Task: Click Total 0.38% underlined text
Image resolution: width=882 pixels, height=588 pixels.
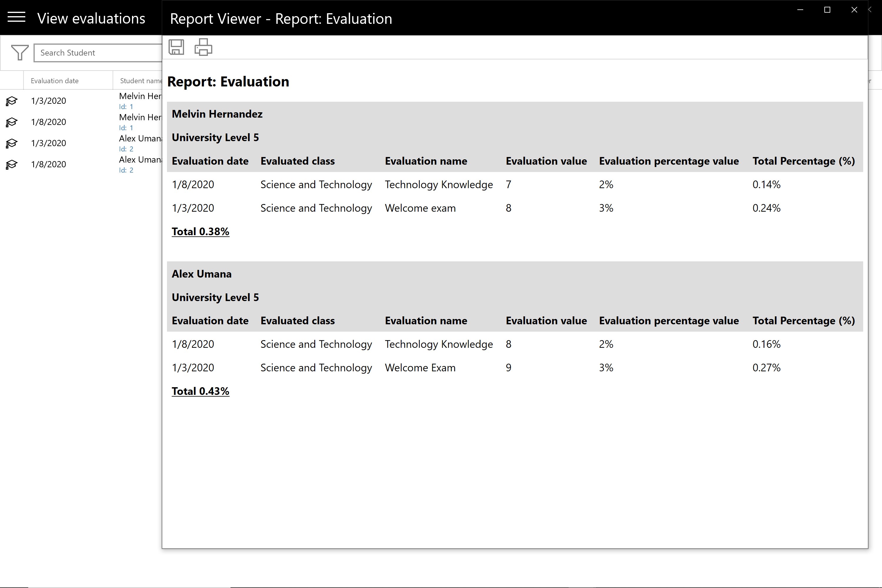Action: [x=200, y=231]
